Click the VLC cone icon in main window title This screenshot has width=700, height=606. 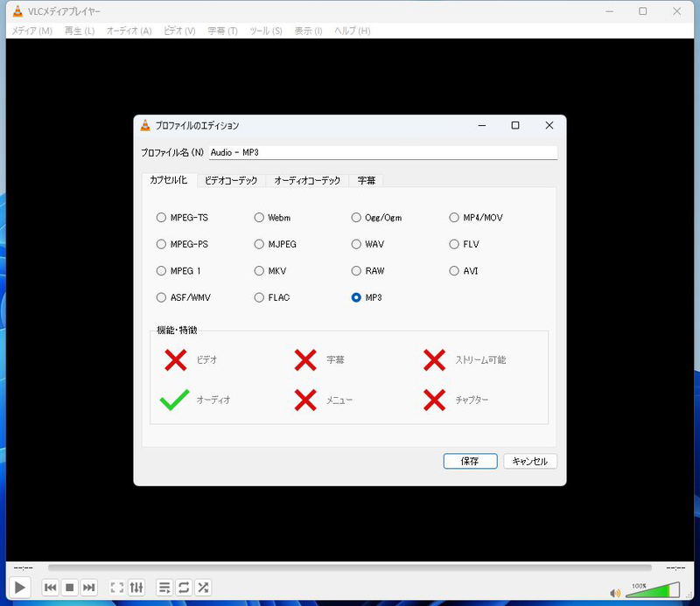tap(17, 11)
